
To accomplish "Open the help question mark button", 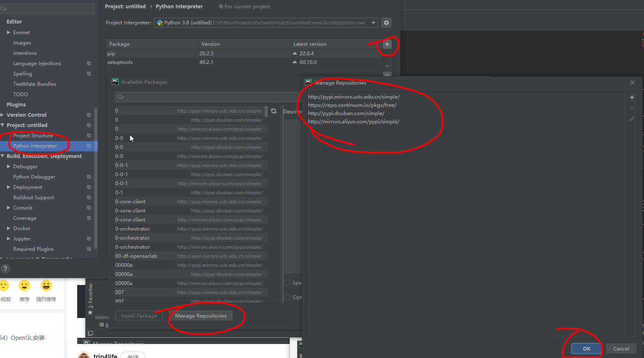I will coord(5,268).
